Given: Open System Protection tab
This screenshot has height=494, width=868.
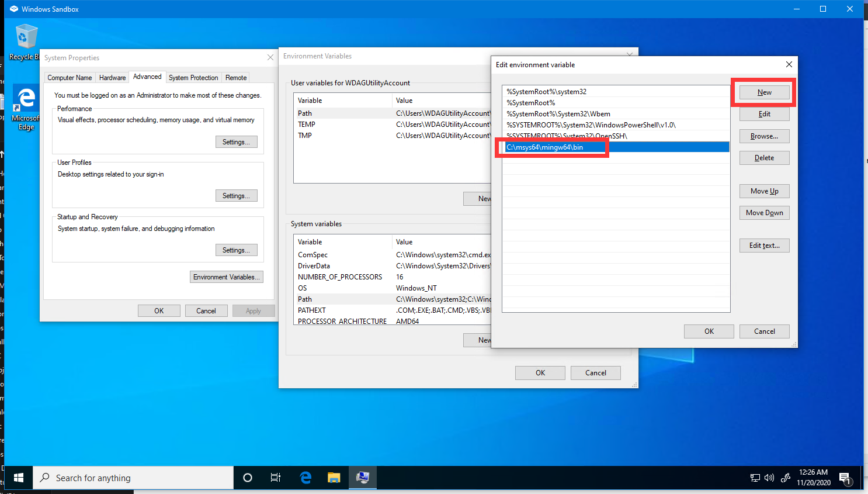Looking at the screenshot, I should coord(193,77).
